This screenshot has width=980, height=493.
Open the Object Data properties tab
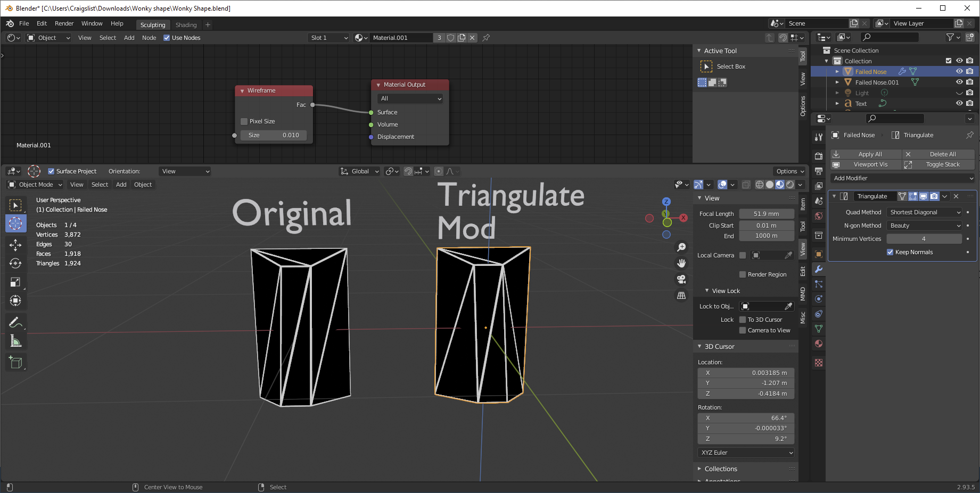[819, 329]
